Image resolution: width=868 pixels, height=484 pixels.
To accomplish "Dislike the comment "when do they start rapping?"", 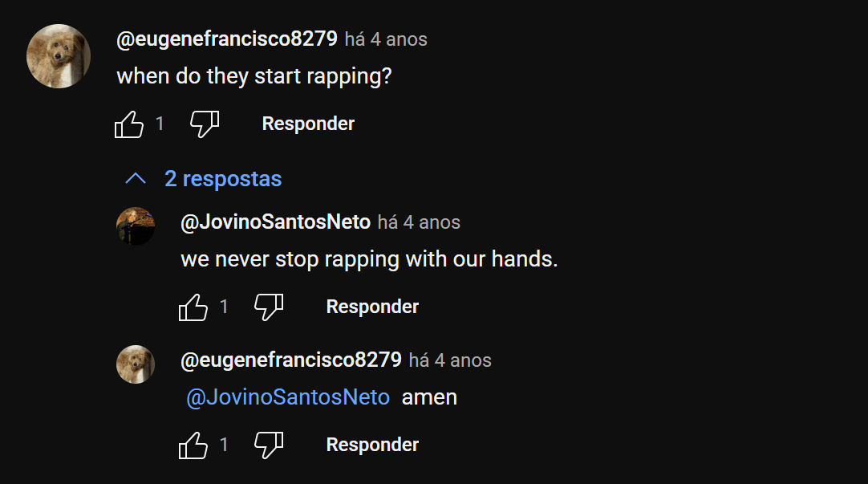I will click(x=204, y=124).
